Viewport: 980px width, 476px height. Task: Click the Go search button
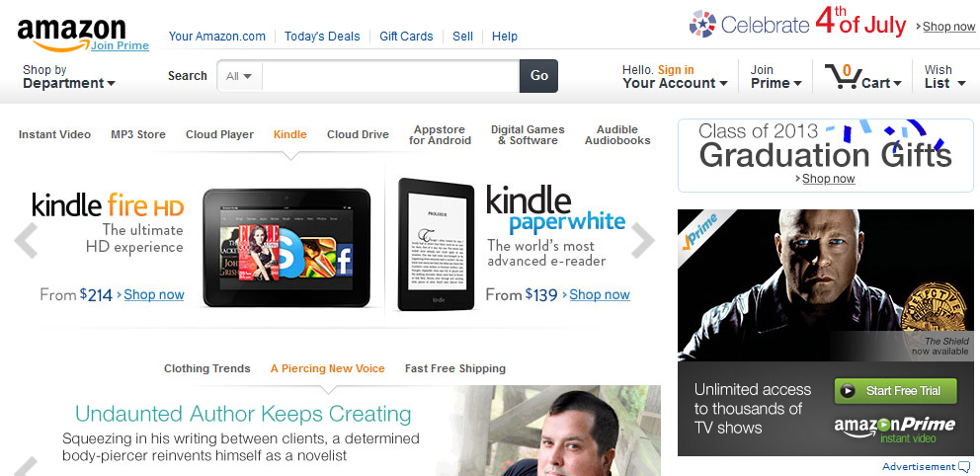point(538,76)
